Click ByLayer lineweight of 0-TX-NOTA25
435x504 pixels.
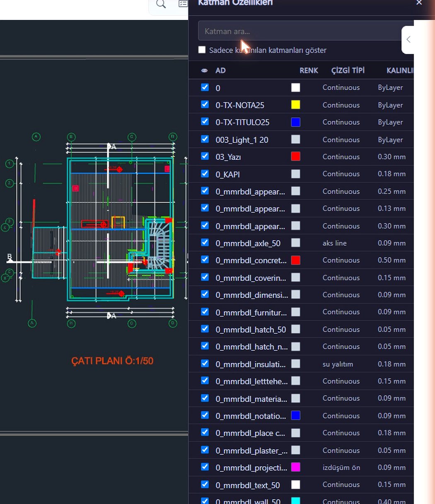click(x=390, y=105)
